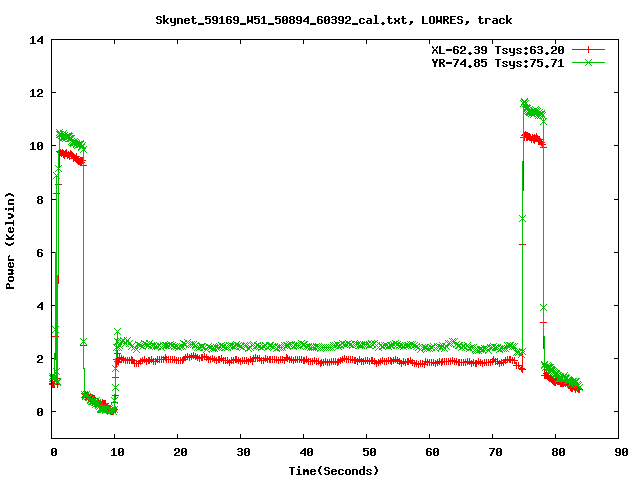The height and width of the screenshot is (480, 640).
Task: Click the x-axis tick label 80
Action: pos(558,452)
